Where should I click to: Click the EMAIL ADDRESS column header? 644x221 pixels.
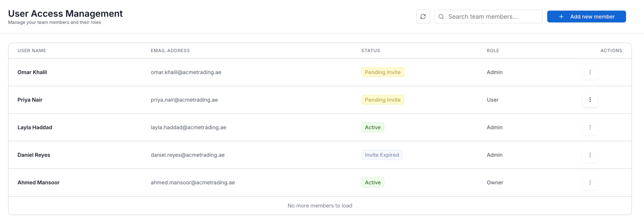tap(170, 50)
